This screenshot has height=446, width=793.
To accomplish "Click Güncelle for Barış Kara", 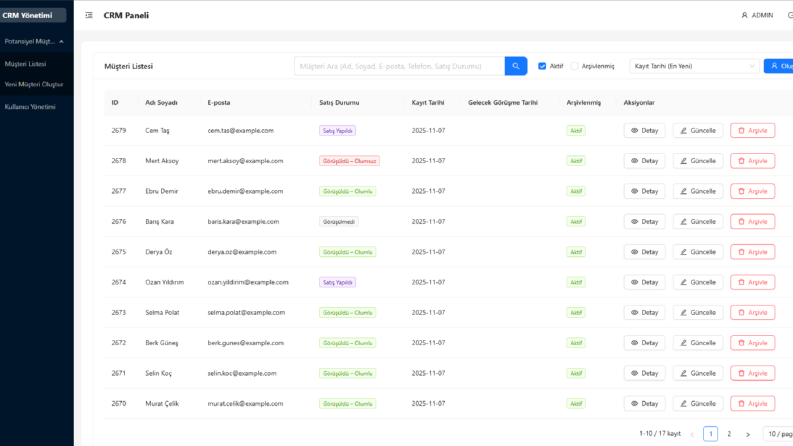I will point(698,221).
